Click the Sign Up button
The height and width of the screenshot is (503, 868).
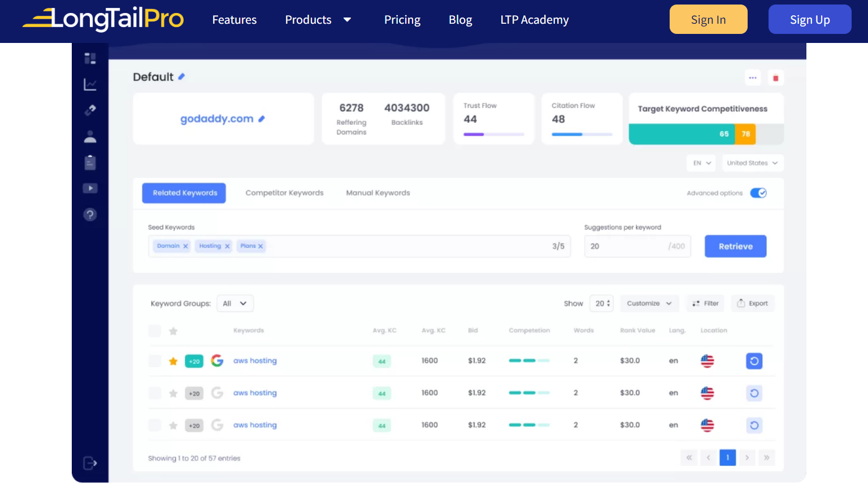[809, 20]
